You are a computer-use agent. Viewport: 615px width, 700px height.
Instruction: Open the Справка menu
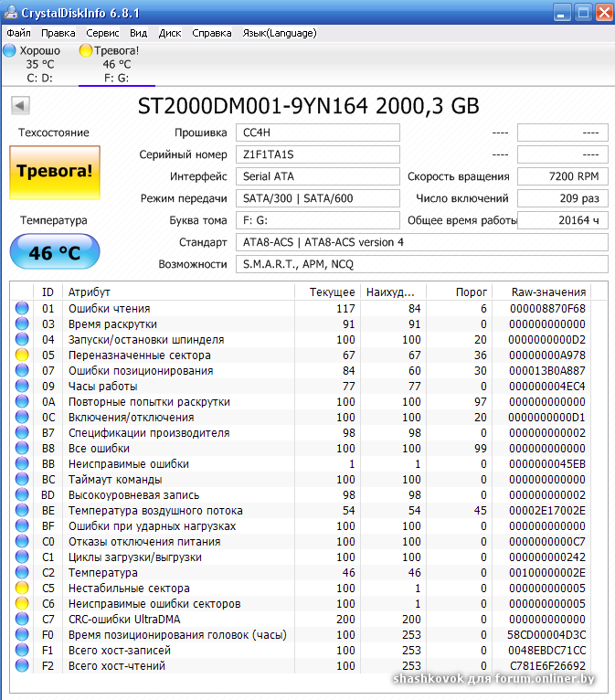coord(212,33)
